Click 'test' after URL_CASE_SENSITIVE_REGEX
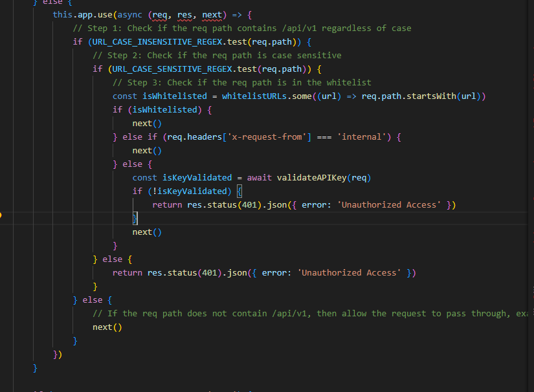This screenshot has height=392, width=534. click(x=247, y=69)
